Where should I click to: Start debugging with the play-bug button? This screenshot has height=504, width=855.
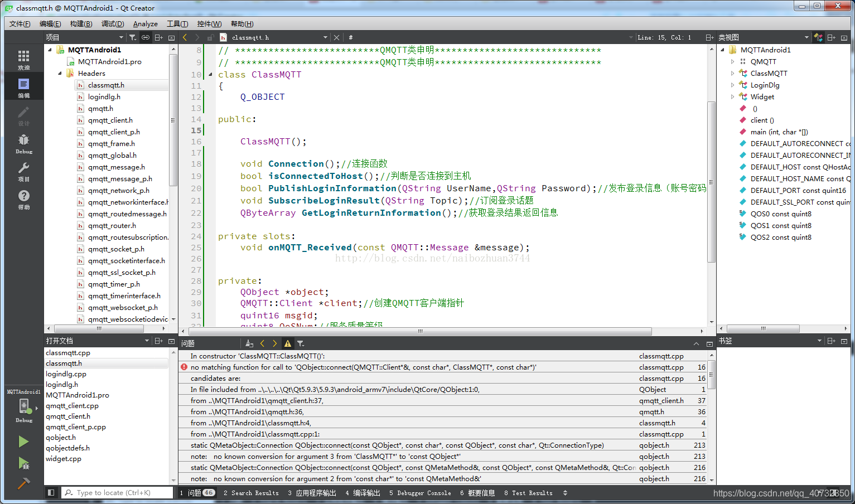tap(23, 463)
